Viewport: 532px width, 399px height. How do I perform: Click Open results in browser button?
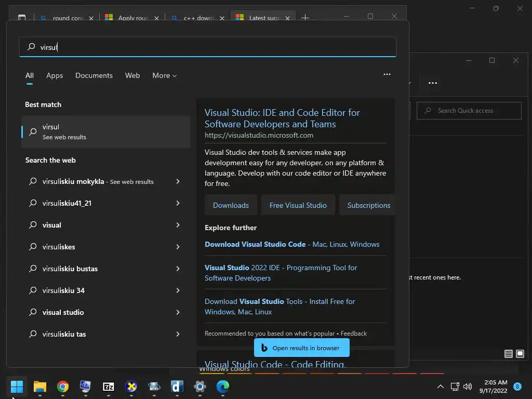[302, 348]
